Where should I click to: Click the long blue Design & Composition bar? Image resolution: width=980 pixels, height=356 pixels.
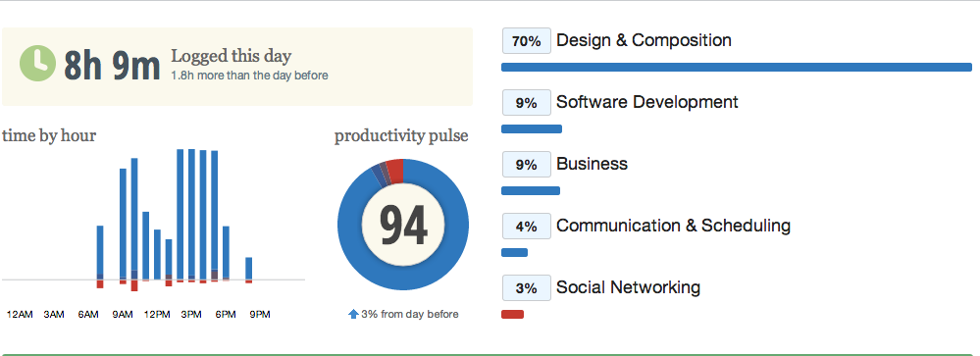pyautogui.click(x=737, y=67)
